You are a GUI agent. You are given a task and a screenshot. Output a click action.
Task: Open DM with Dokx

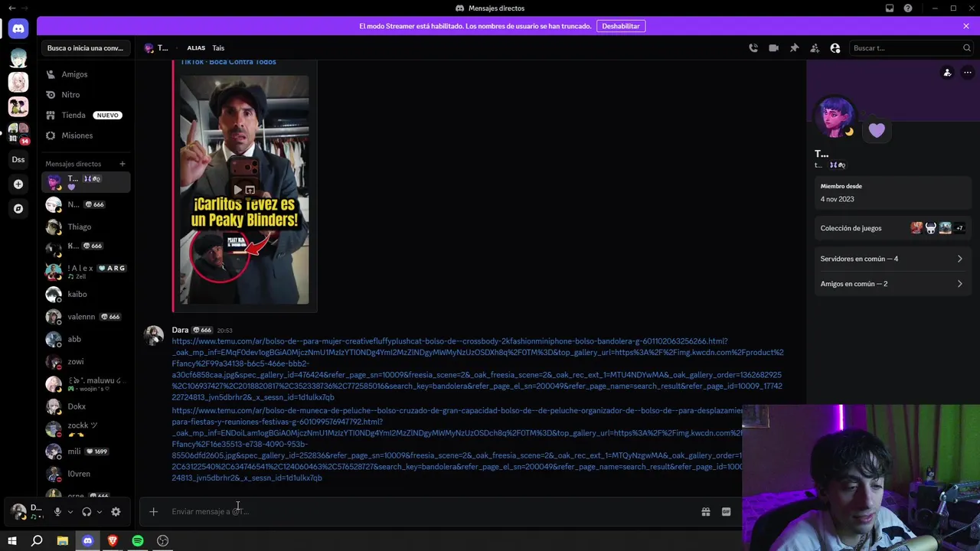86,406
